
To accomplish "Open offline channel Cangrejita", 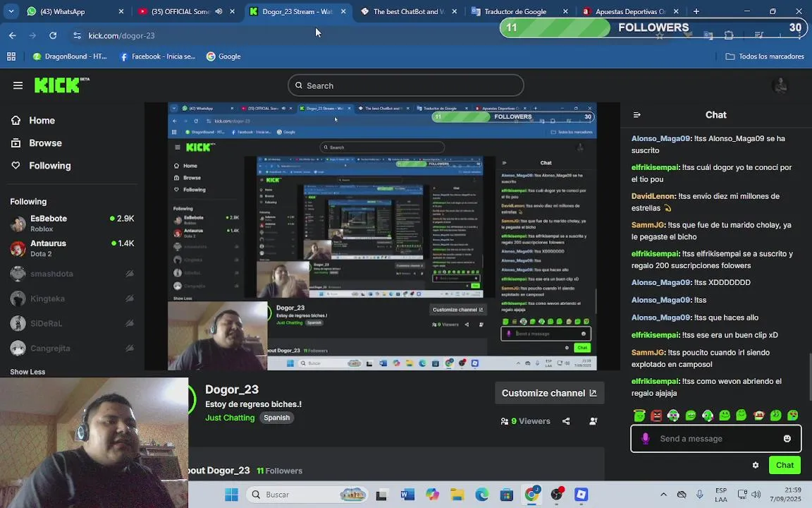I will click(72, 348).
